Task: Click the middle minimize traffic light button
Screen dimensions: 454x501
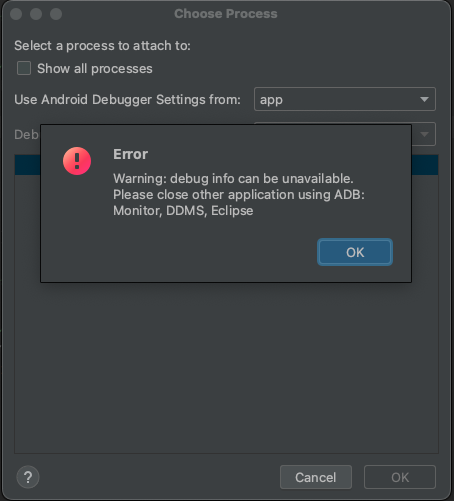Action: pos(36,14)
